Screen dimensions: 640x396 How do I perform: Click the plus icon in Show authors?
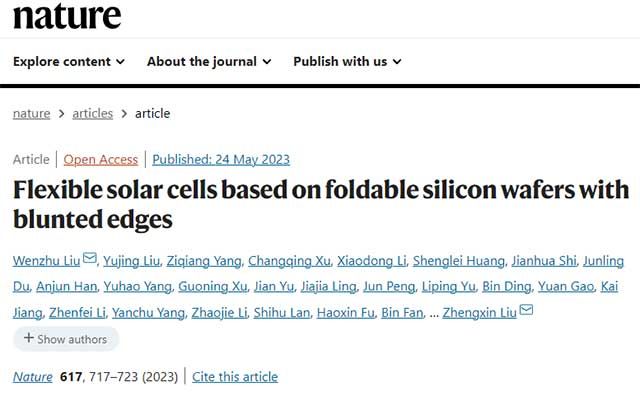(x=29, y=338)
